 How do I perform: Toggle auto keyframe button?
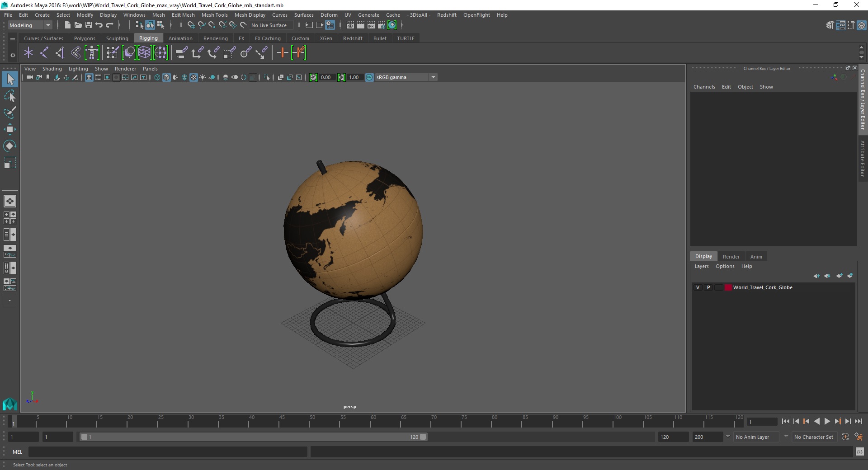coord(845,437)
